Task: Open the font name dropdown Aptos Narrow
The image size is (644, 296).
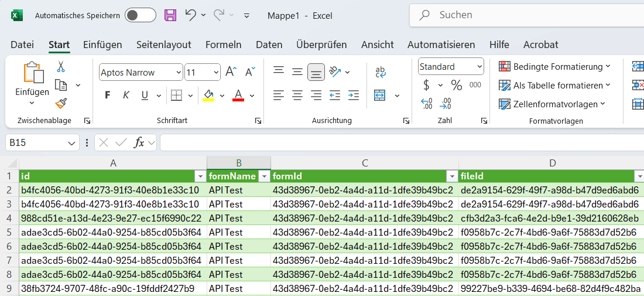Action: [x=179, y=73]
